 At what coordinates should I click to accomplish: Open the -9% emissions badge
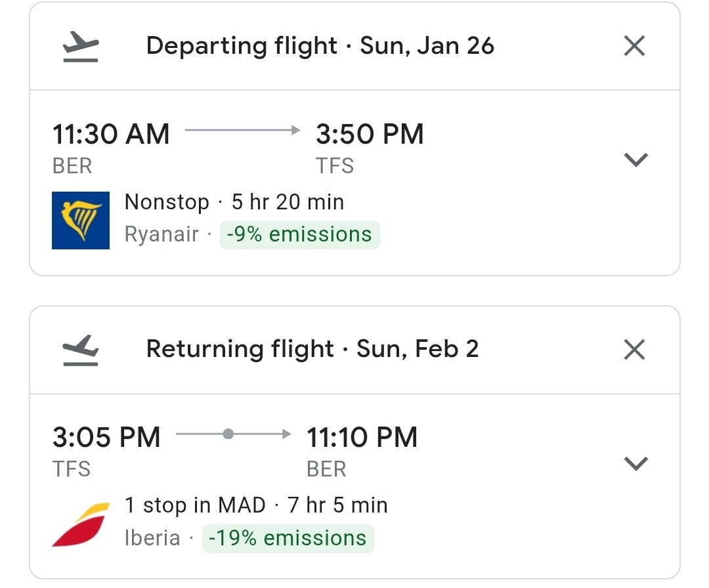300,234
